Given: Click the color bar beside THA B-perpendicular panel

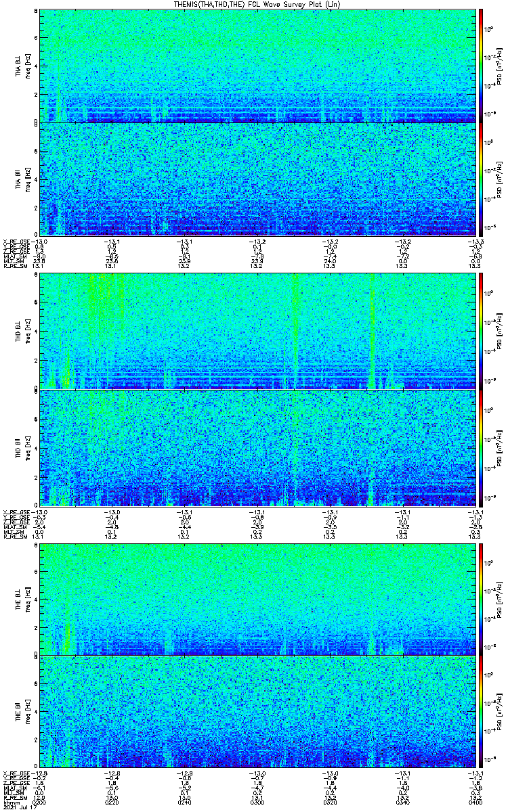Looking at the screenshot, I should (482, 66).
